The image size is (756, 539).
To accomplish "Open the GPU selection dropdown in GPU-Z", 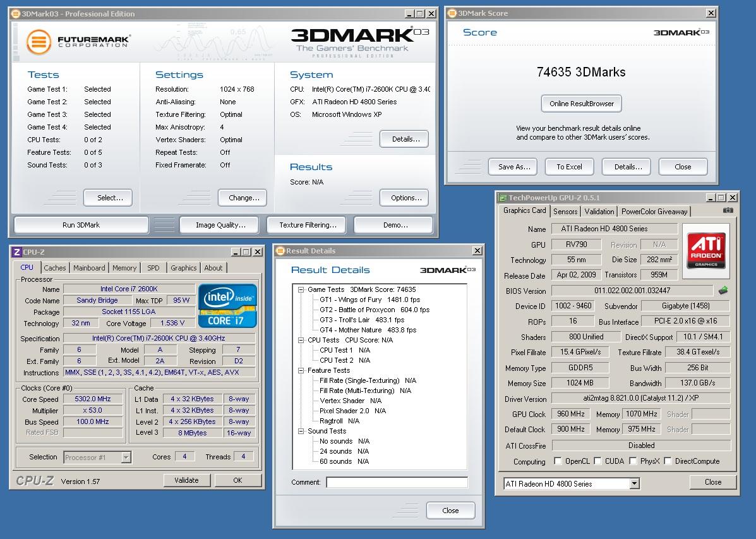I will (635, 483).
